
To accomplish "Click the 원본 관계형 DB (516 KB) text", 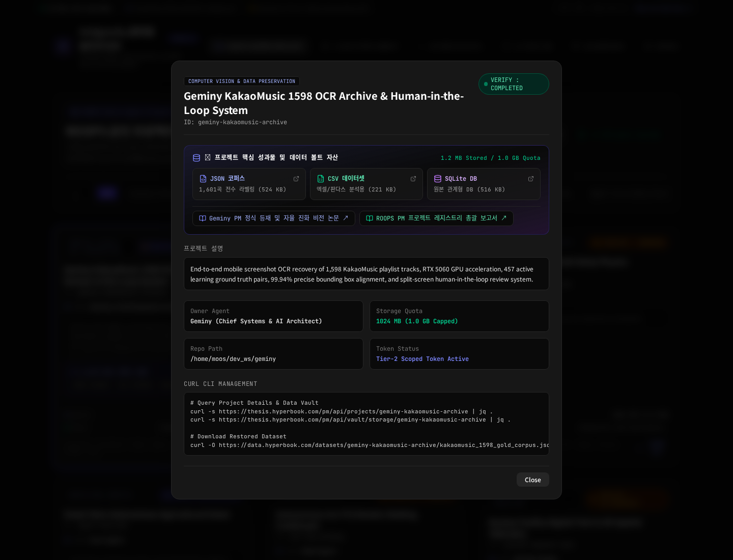I will (x=469, y=189).
